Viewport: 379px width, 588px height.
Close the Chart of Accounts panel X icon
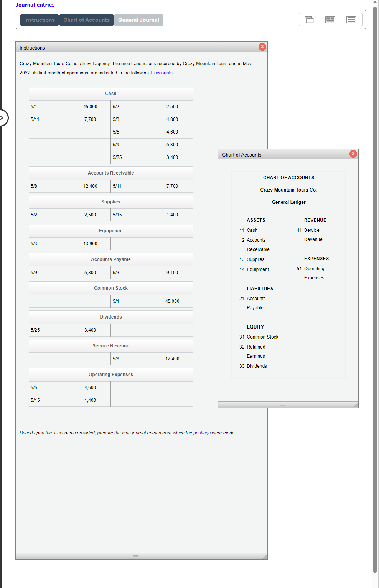(x=353, y=154)
